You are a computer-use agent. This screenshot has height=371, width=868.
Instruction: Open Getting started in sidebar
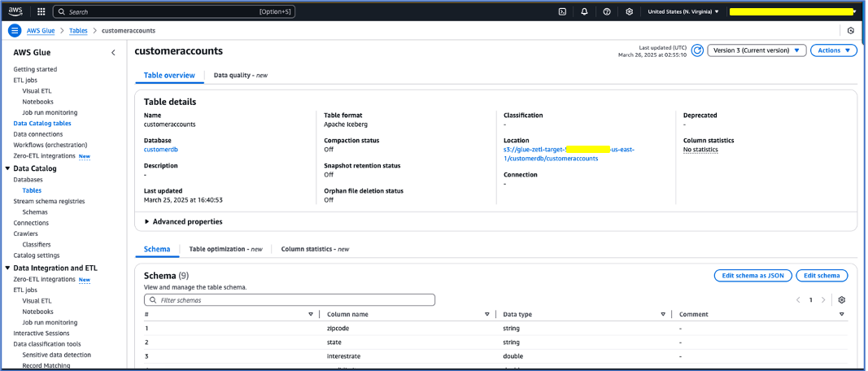pyautogui.click(x=35, y=69)
